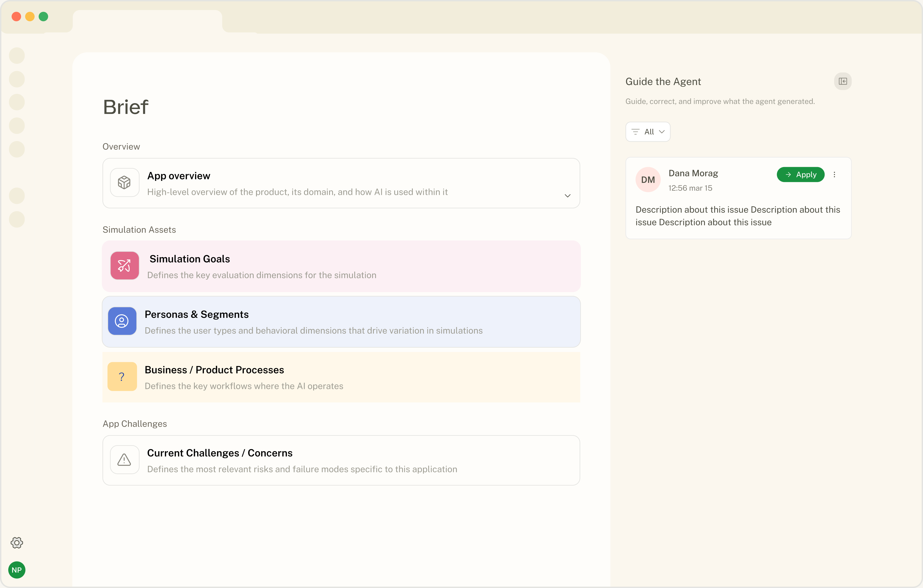Click the Personas & Segments user icon
This screenshot has width=923, height=588.
coord(122,321)
